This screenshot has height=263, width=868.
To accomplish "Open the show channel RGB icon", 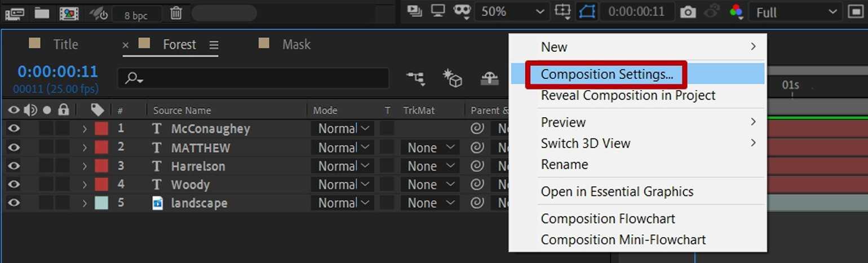I will pyautogui.click(x=736, y=12).
